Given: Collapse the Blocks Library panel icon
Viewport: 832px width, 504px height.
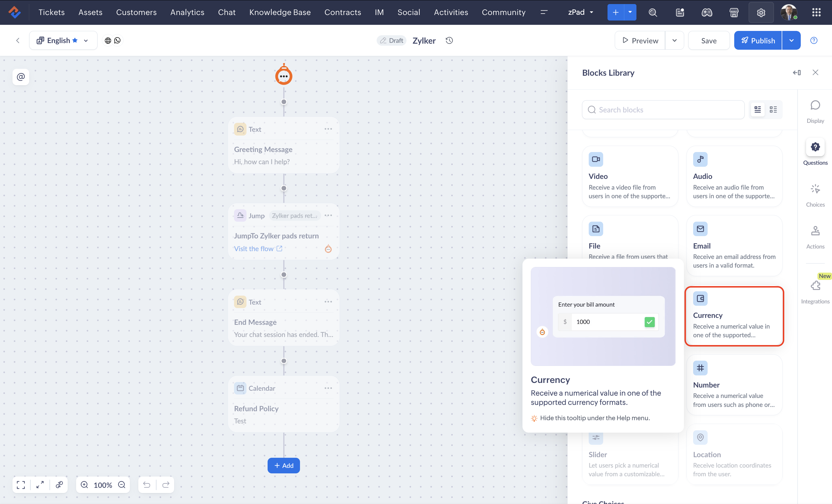Looking at the screenshot, I should [x=796, y=73].
